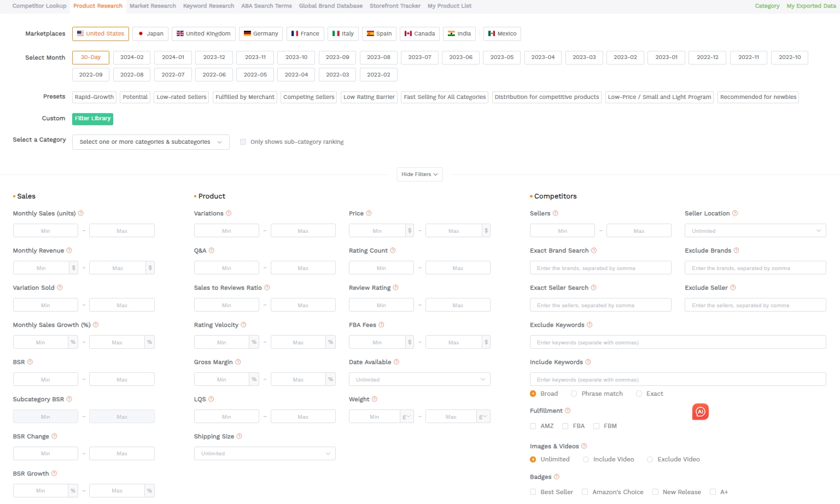The image size is (840, 504).
Task: Open the AI assistant icon
Action: pyautogui.click(x=701, y=412)
